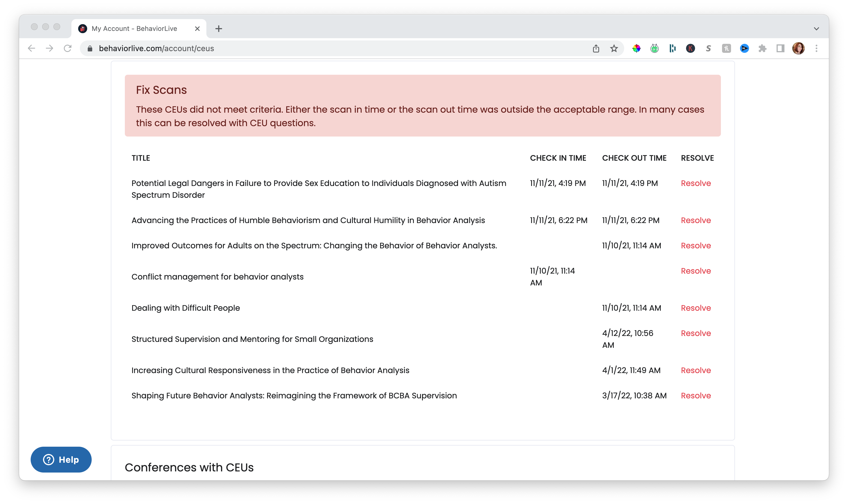Select the My Account - BehaviorLive tab
Screen dimensions: 848x504
tap(139, 29)
